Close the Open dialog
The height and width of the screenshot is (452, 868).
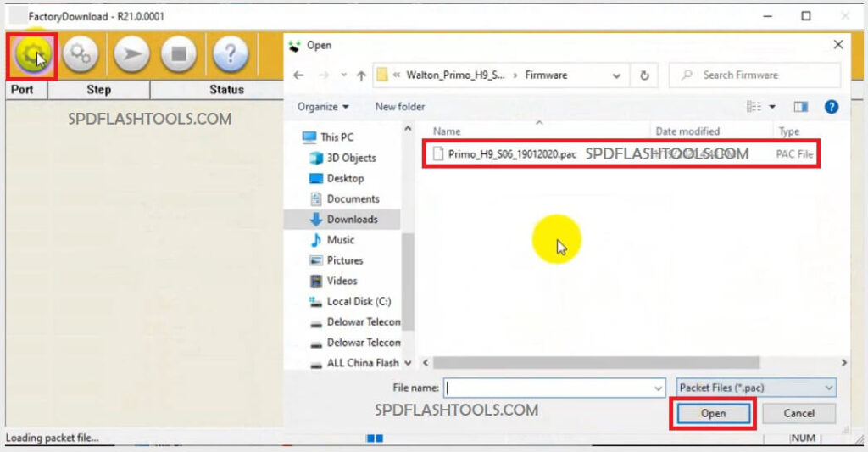coord(838,45)
